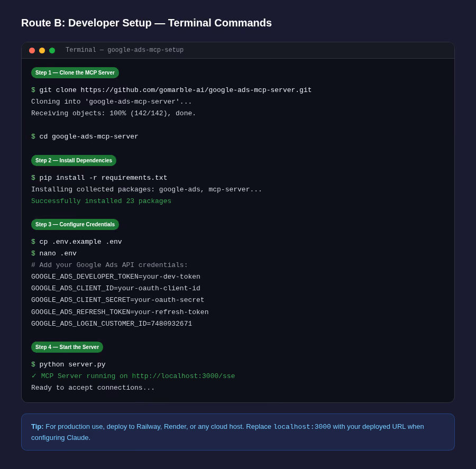Click the dollar prompt before cd google-ads-mcp-server
This screenshot has height=469, width=476.
pos(33,136)
